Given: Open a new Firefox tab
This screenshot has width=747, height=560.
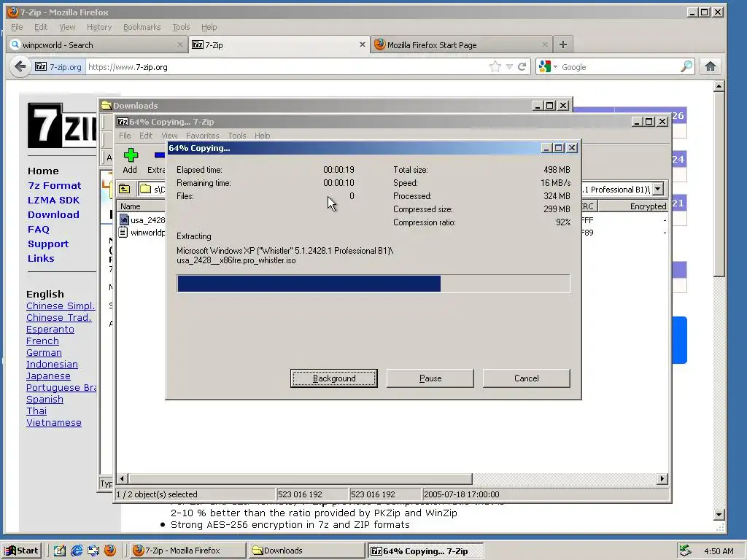Looking at the screenshot, I should [563, 44].
